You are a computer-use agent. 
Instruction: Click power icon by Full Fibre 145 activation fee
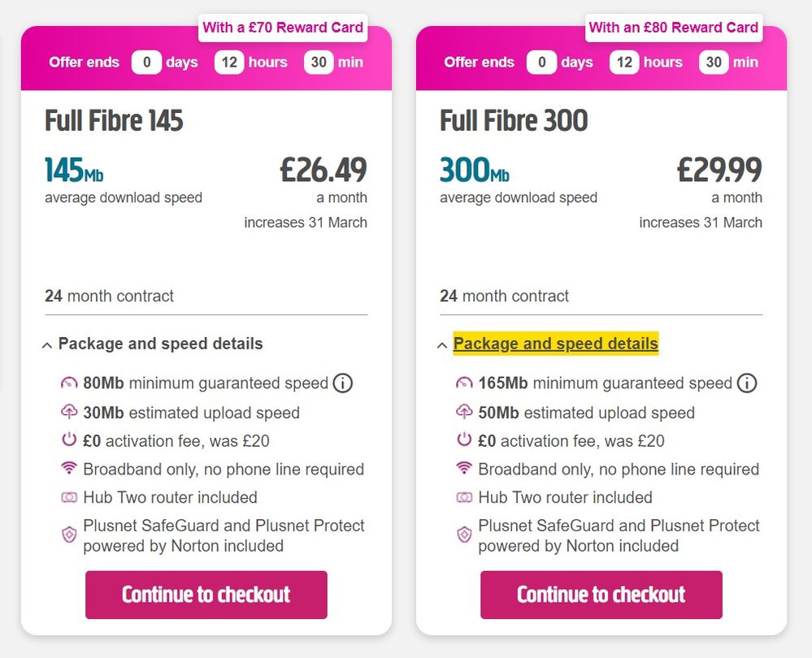[x=69, y=441]
